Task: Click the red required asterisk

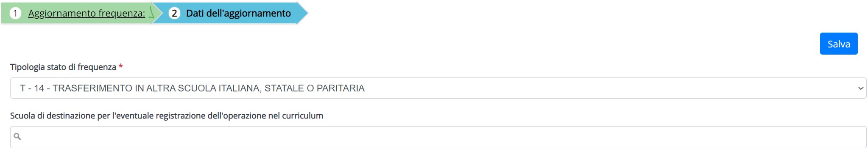Action: [x=121, y=66]
